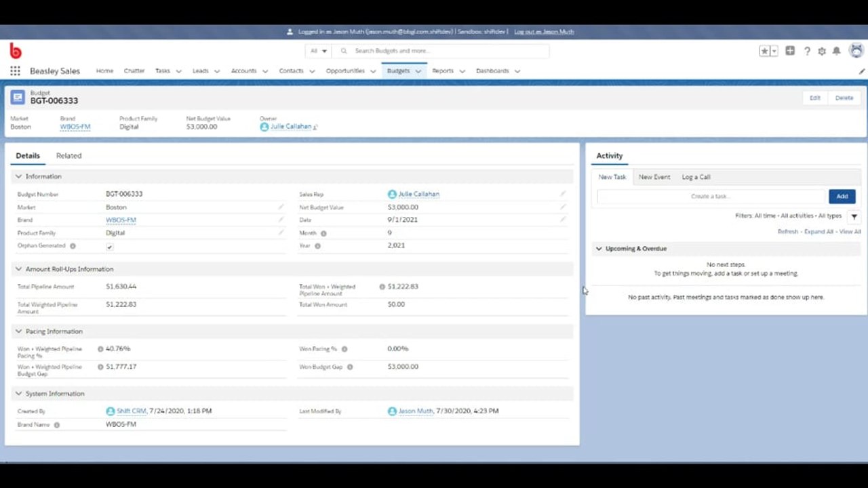The height and width of the screenshot is (488, 868).
Task: Edit the Product Family field pencil icon
Action: click(281, 232)
